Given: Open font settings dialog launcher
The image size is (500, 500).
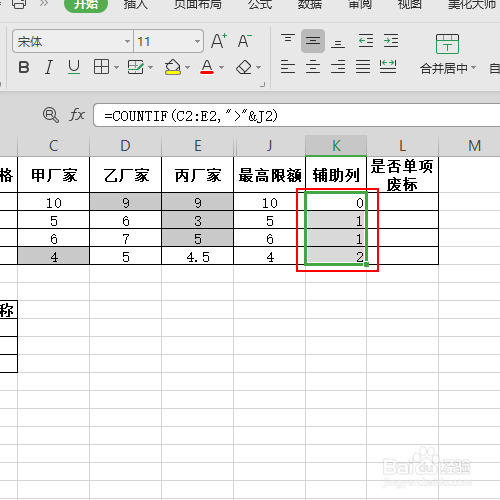Looking at the screenshot, I should 263,85.
